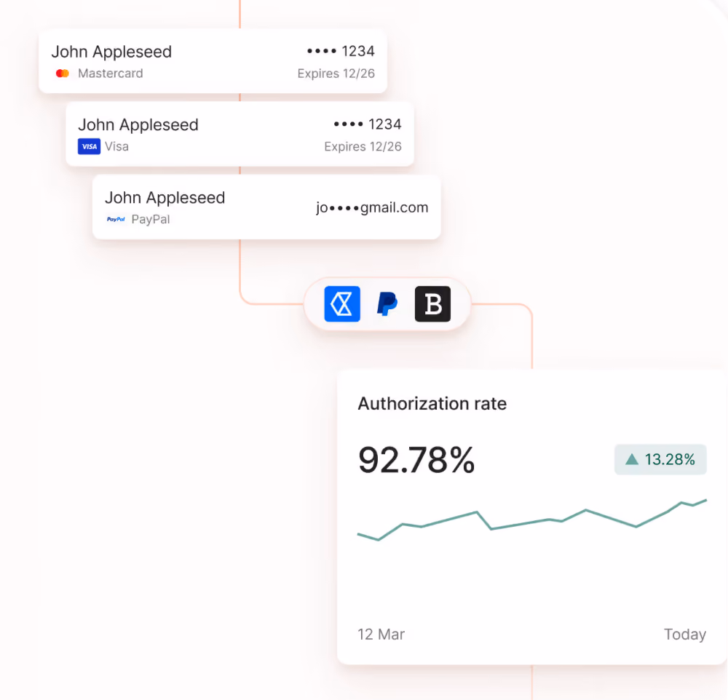This screenshot has height=700, width=728.
Task: Select the PayPal P processor icon
Action: [x=387, y=304]
